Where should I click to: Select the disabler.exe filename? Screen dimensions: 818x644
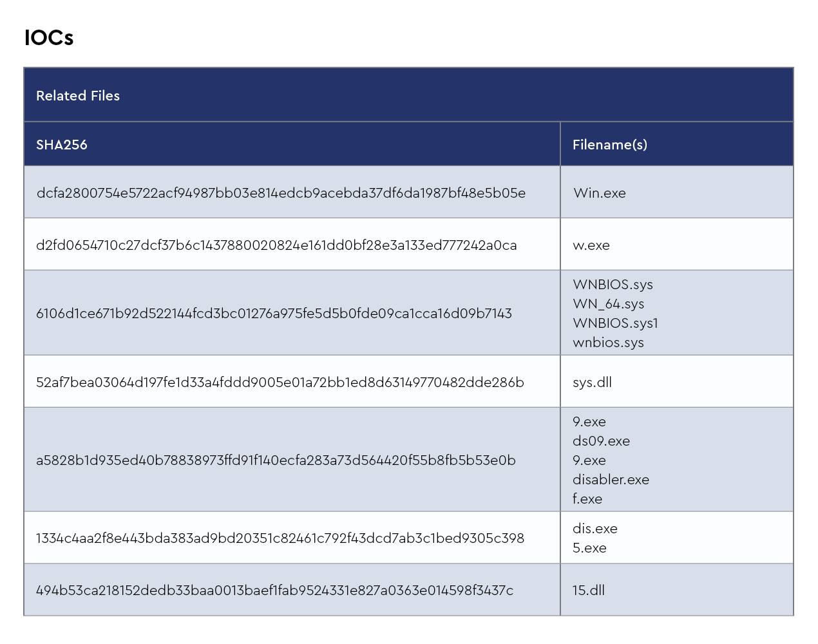[611, 480]
